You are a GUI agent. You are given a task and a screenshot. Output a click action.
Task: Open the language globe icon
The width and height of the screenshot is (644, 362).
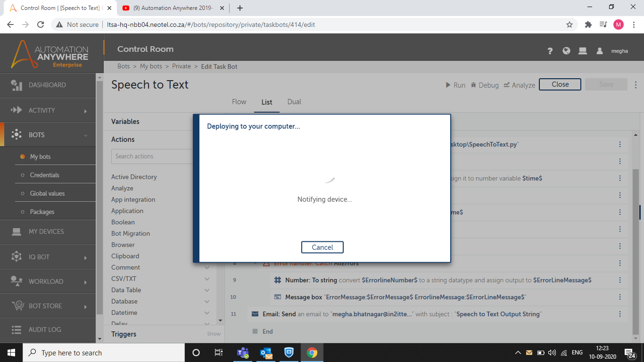566,51
